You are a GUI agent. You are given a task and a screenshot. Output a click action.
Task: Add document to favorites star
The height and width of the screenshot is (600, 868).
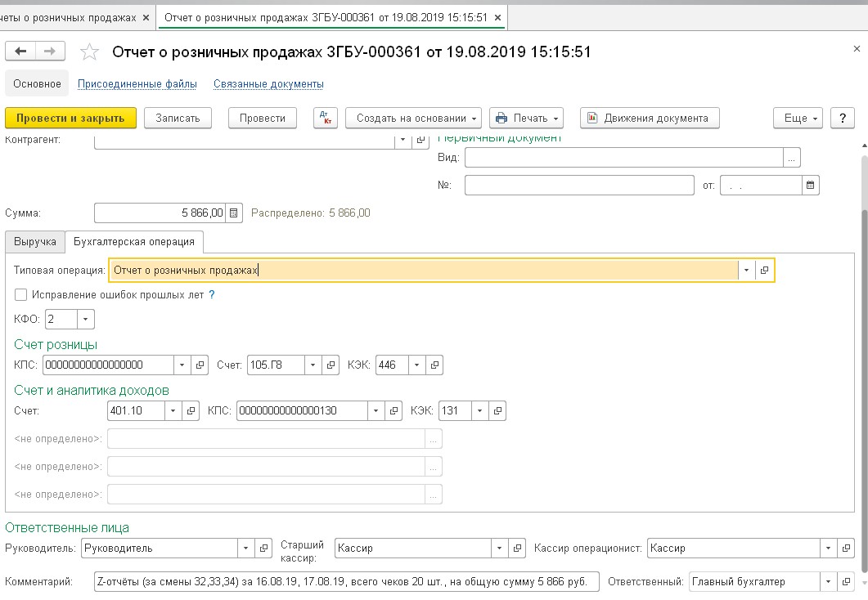pos(89,52)
